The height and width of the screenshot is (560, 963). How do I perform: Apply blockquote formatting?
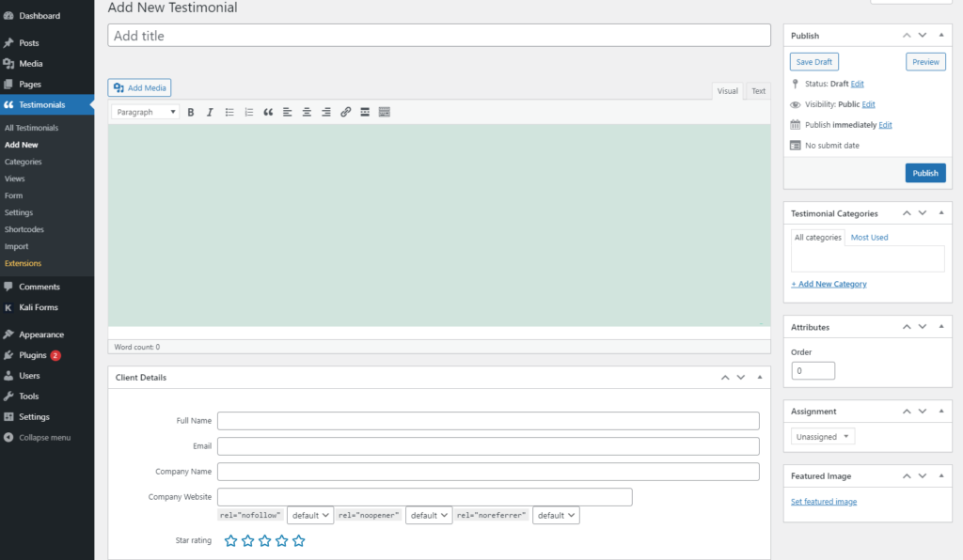click(268, 112)
